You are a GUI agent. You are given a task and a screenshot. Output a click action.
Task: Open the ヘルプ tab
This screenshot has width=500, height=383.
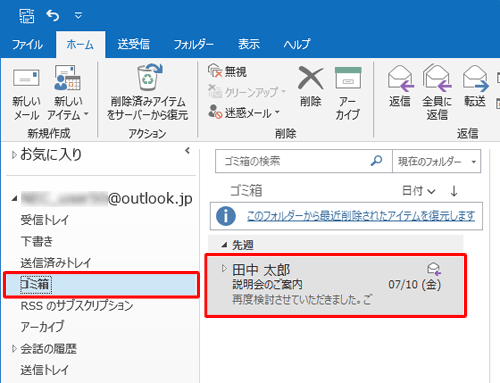(297, 44)
